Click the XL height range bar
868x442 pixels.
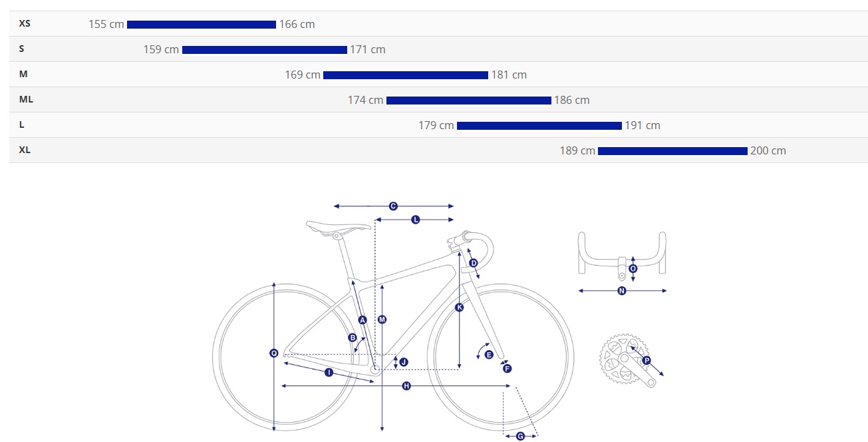pos(672,151)
